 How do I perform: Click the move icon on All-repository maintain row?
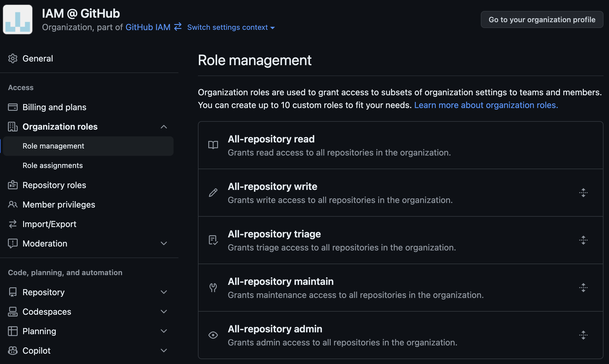[583, 288]
